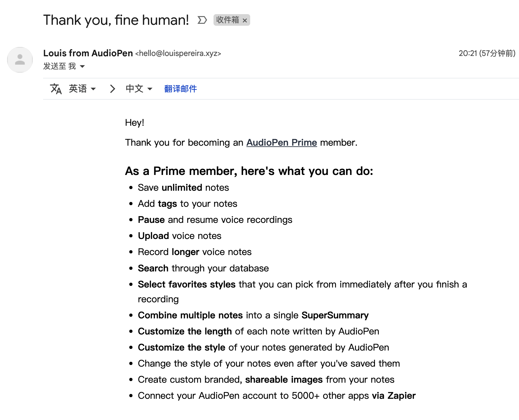The image size is (519, 420).
Task: Click the importance marker next to the subject
Action: (x=202, y=20)
